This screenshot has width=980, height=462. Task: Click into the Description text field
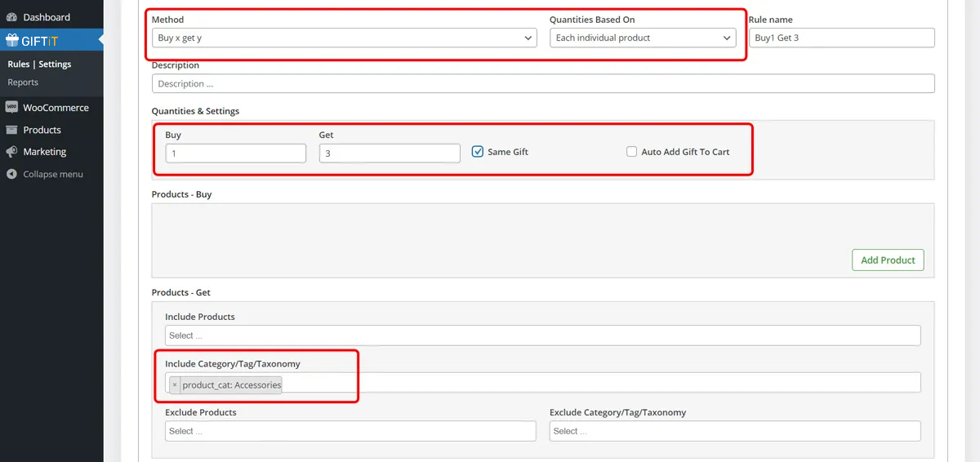pos(542,83)
